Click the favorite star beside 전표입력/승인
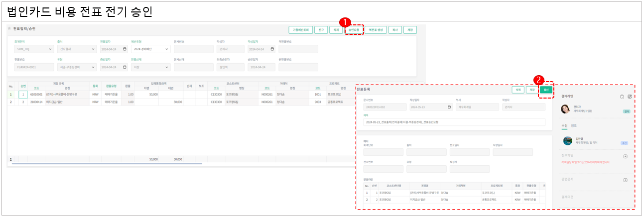The width and height of the screenshot is (644, 217). (9, 28)
